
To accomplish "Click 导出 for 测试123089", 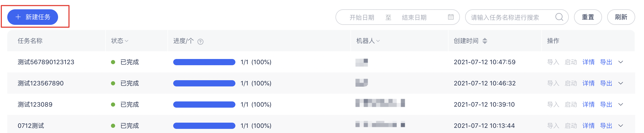I will click(x=606, y=105).
